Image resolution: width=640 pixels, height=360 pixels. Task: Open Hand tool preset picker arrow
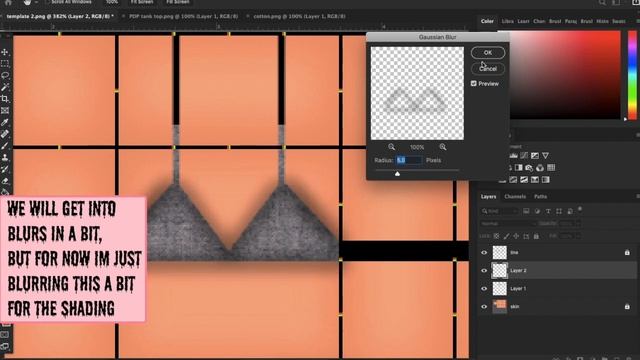tap(36, 2)
